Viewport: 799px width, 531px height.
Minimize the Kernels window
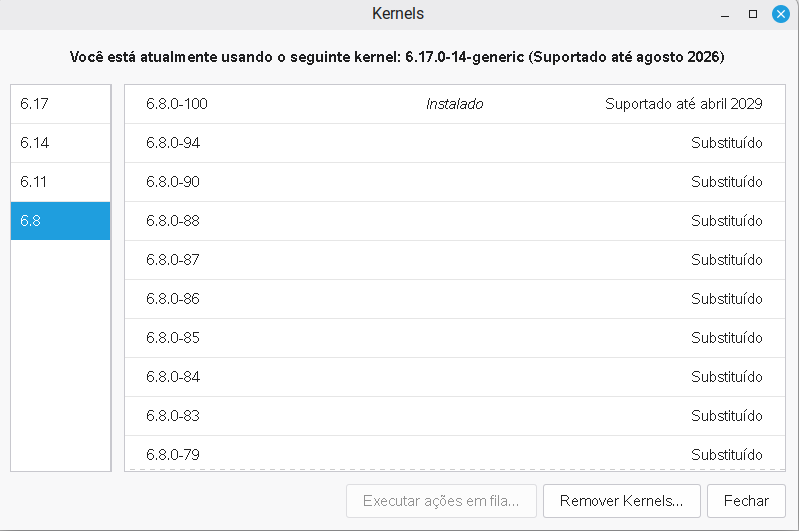tap(726, 14)
